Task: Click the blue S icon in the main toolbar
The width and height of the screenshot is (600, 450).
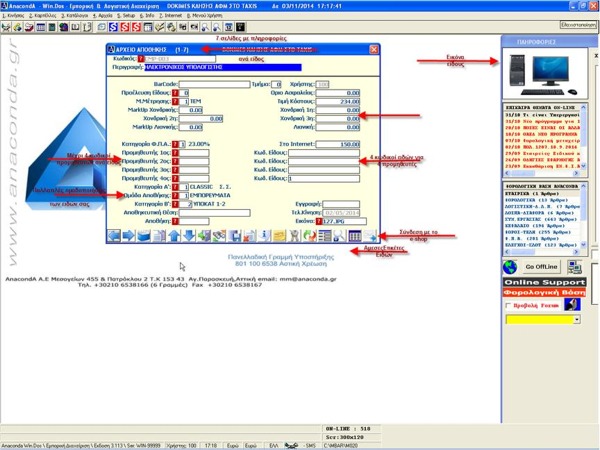Action: click(x=113, y=27)
